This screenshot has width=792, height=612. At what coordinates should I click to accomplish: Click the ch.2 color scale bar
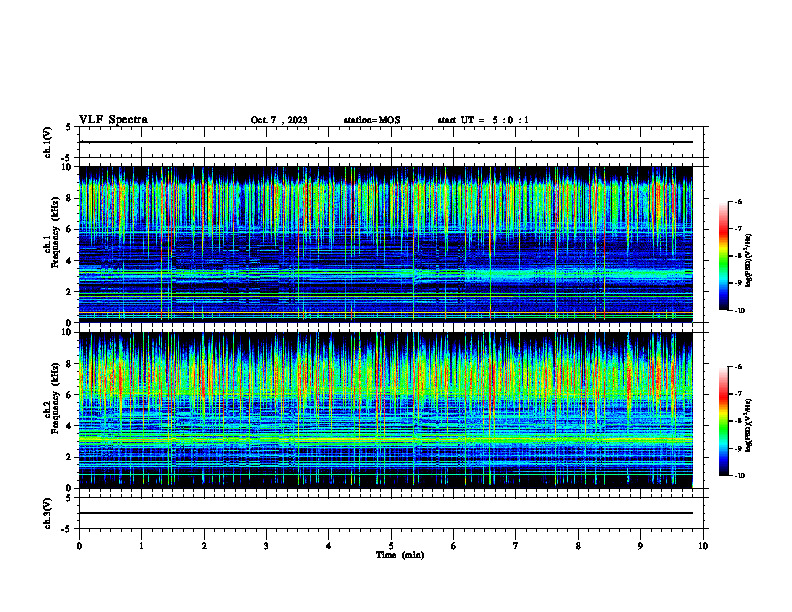(724, 421)
